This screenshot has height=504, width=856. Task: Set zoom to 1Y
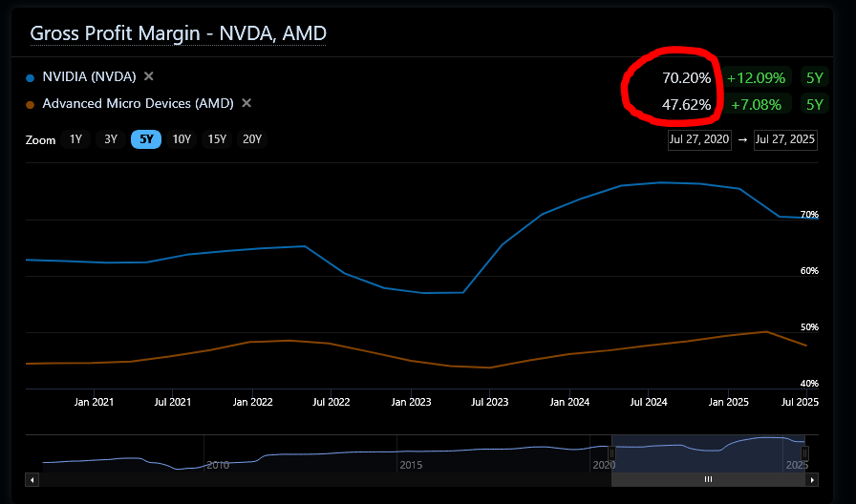[75, 139]
